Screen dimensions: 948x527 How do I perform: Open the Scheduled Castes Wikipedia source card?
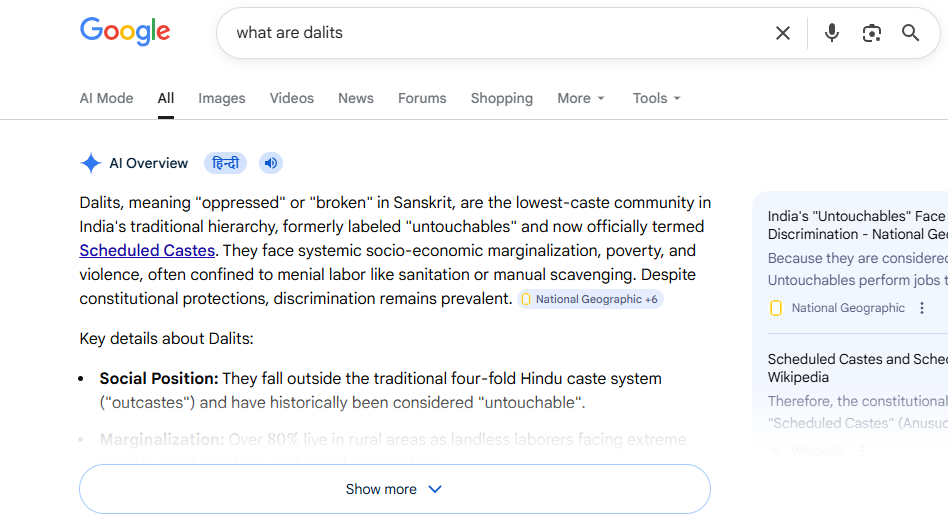856,368
